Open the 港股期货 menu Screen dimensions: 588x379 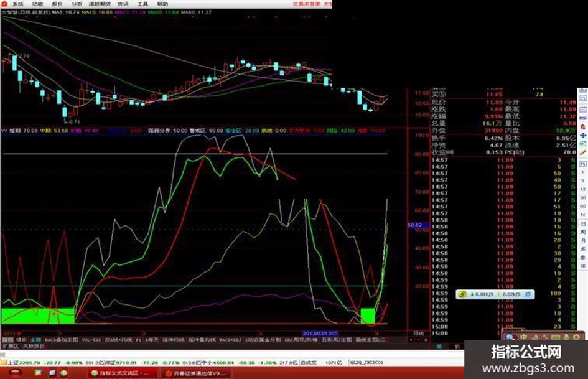(100, 4)
